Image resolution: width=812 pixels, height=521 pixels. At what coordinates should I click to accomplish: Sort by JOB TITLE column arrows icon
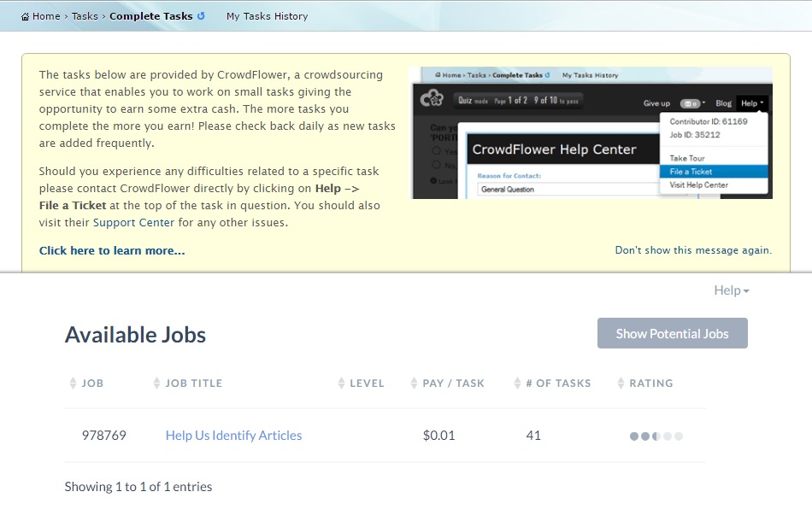point(157,383)
